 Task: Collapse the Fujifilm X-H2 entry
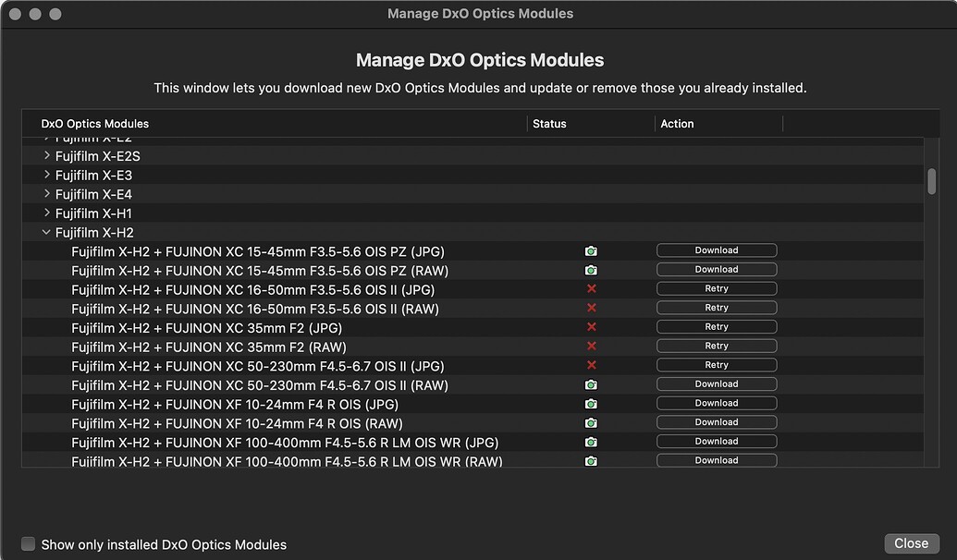[46, 232]
